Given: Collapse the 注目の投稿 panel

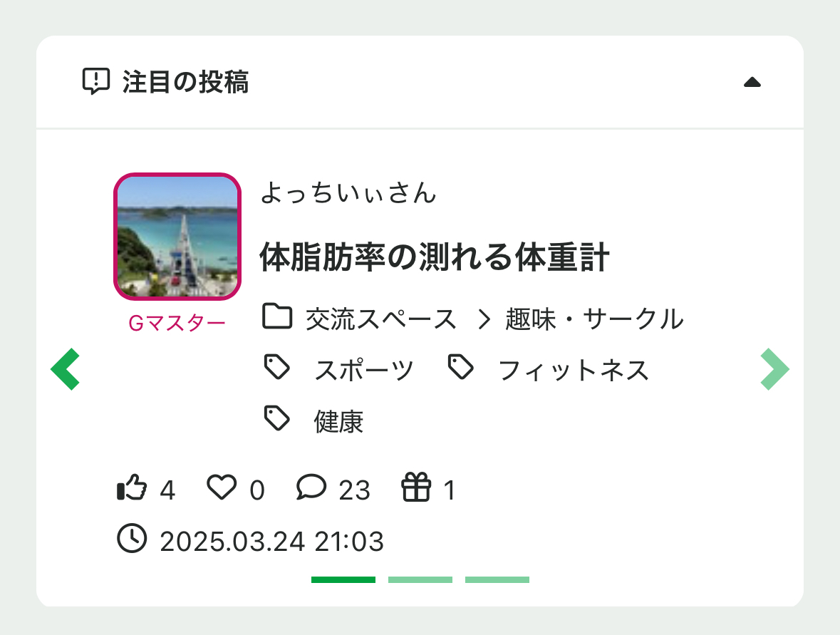Looking at the screenshot, I should tap(752, 83).
